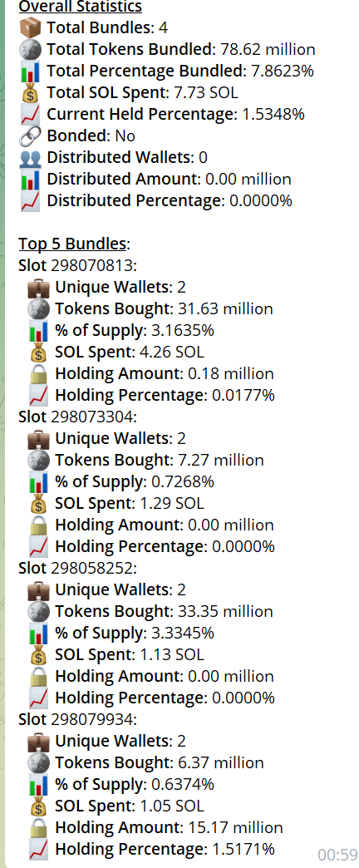The height and width of the screenshot is (868, 359).
Task: Click the chain link icon next to Bonded
Action: coord(29,136)
